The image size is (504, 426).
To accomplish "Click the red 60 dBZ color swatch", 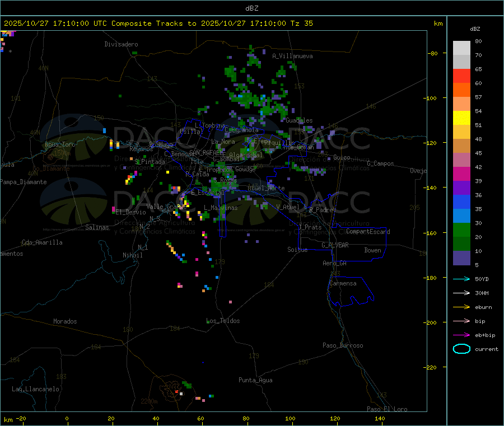I will (x=461, y=76).
